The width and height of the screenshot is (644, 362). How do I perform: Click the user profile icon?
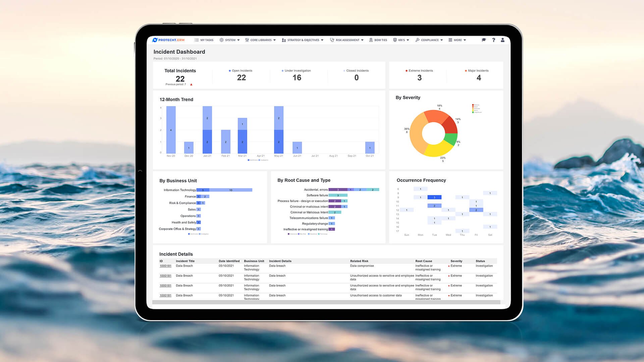tap(502, 40)
